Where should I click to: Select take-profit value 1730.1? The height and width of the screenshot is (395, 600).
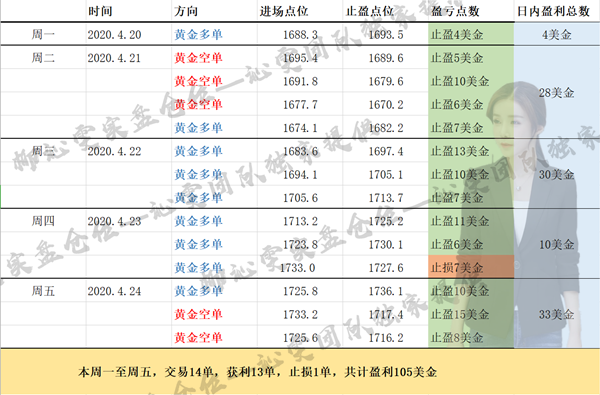[x=386, y=245]
